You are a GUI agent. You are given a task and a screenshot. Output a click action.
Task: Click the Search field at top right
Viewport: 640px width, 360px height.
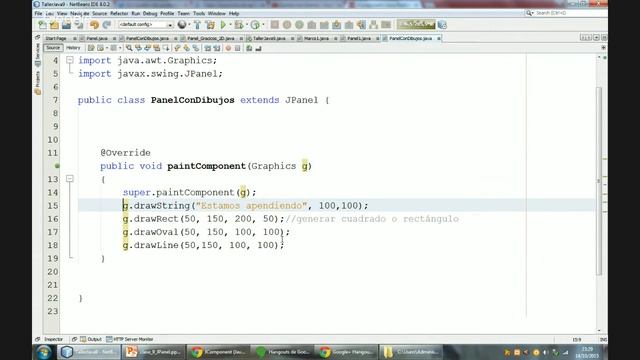(566, 13)
